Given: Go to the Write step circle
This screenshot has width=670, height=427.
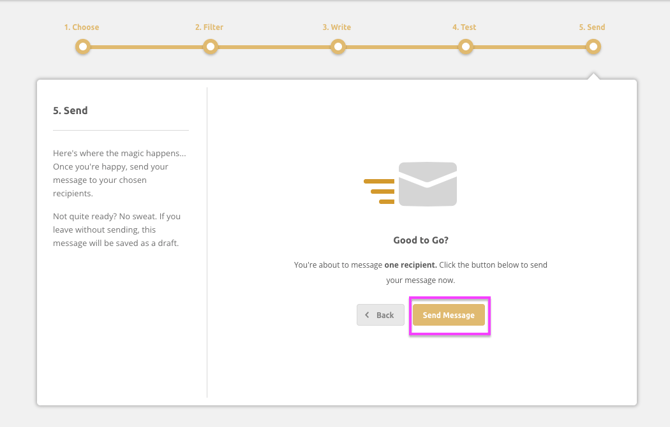Looking at the screenshot, I should tap(338, 46).
